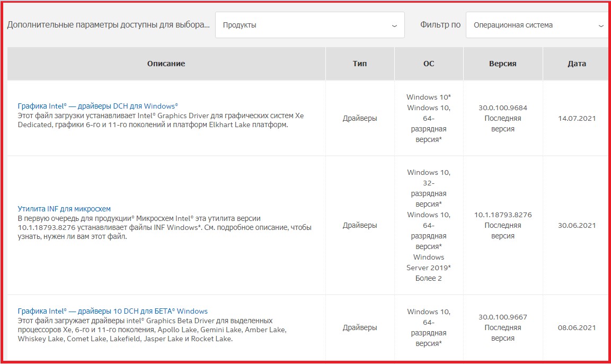This screenshot has height=364, width=611.
Task: Click the description mentioning Elkhart Lake
Action: pyautogui.click(x=161, y=120)
